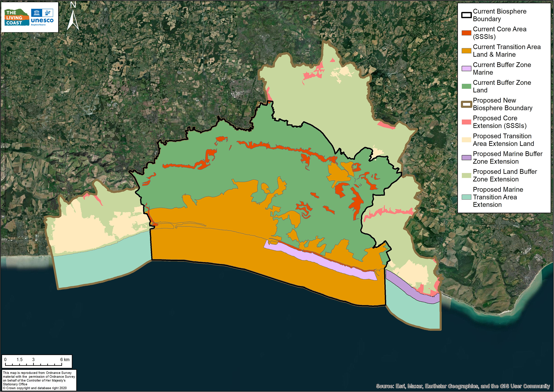Click the Proposed New Biosphere Boundary legend symbol
Viewport: 554px width, 392px height.
(466, 104)
